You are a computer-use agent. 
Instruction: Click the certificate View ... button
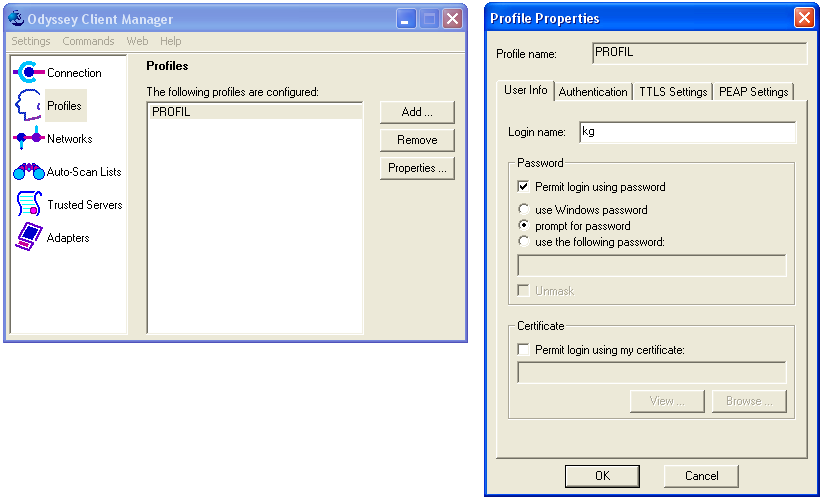pyautogui.click(x=667, y=401)
